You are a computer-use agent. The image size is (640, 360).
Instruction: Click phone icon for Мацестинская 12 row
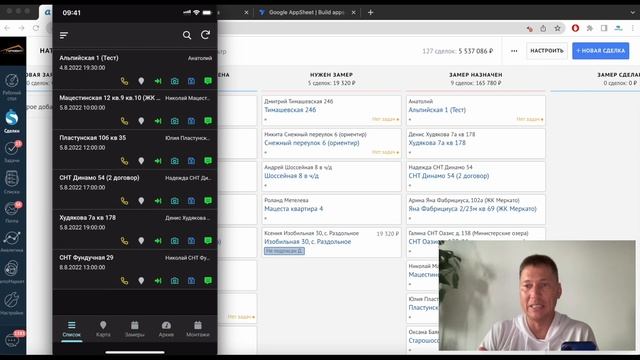[124, 121]
